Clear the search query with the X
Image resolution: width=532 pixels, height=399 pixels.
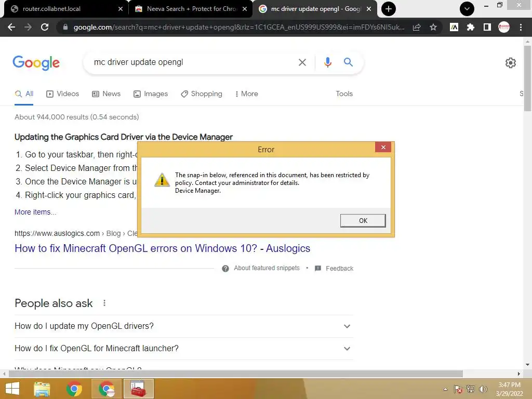tap(302, 62)
